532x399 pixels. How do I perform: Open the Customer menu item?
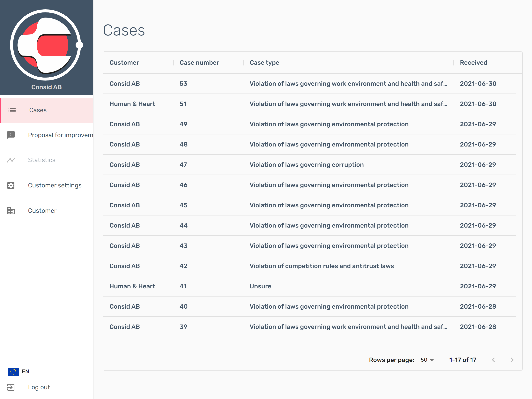47,211
